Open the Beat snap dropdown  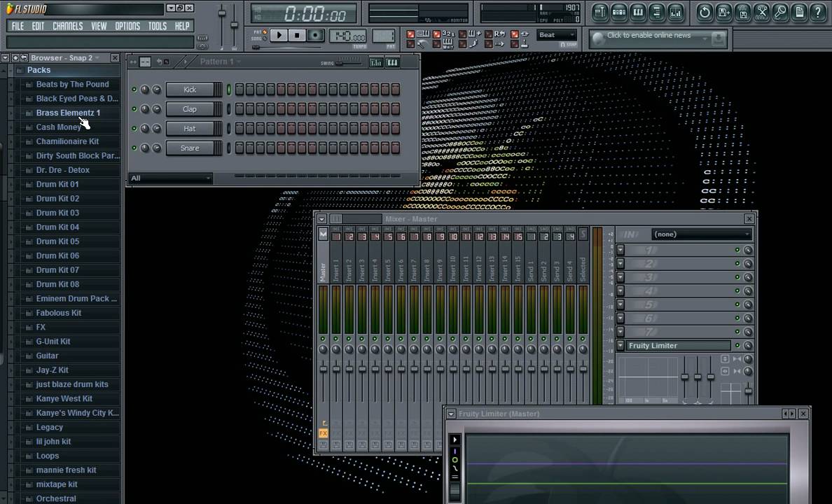click(557, 35)
